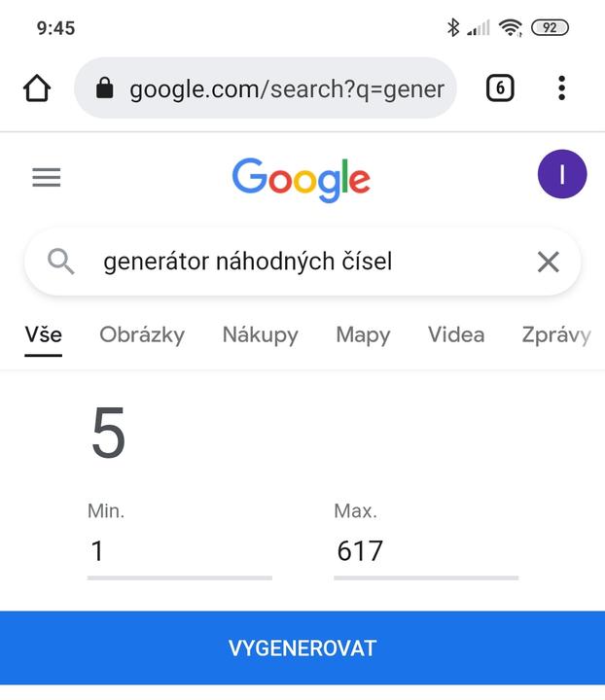Focus the Min. value field

click(179, 552)
